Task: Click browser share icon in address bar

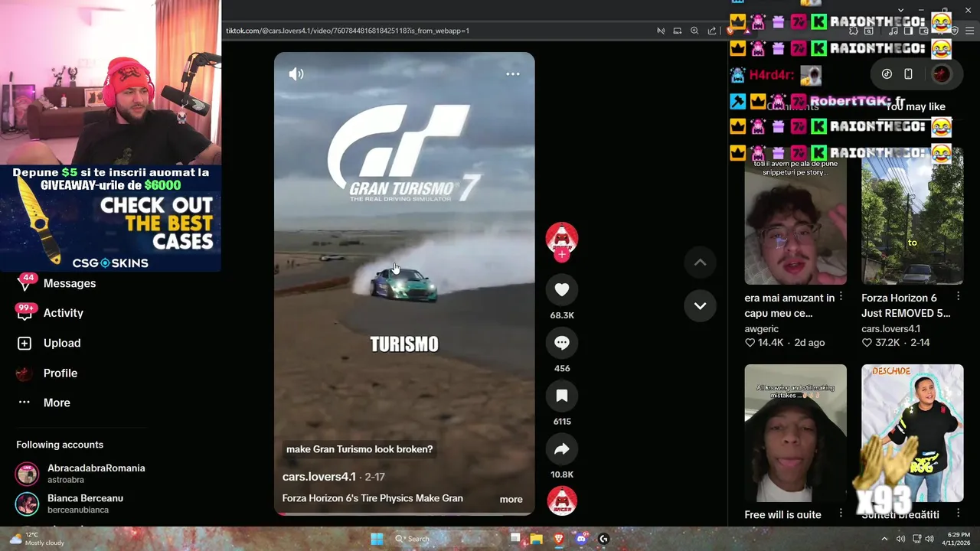Action: 712,31
